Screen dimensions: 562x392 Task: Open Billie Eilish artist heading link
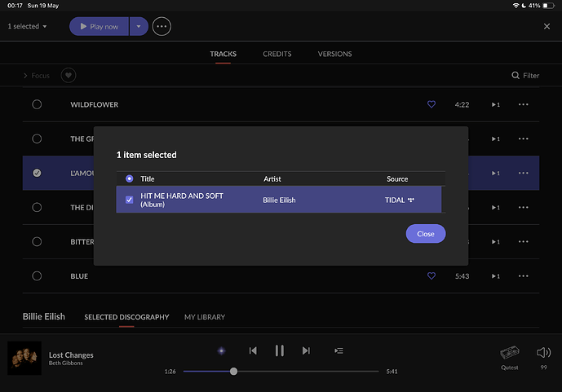(x=44, y=316)
